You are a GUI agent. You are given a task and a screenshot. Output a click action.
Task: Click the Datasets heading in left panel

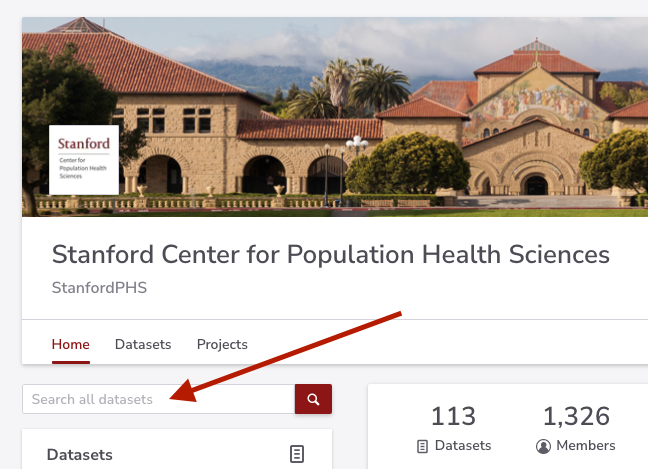click(80, 455)
